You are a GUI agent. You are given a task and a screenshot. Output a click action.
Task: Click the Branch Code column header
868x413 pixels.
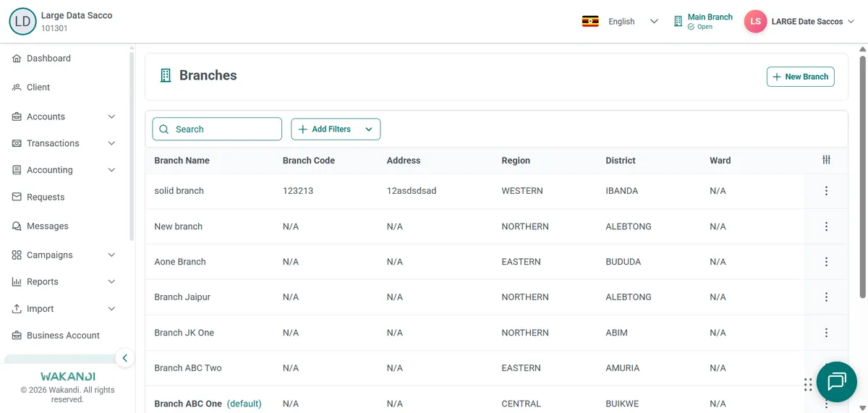pyautogui.click(x=309, y=161)
